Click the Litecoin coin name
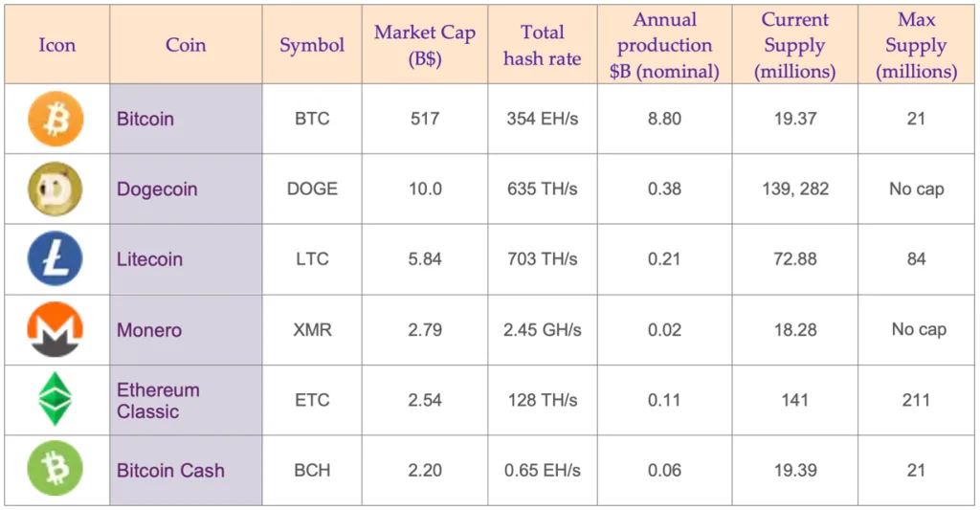The height and width of the screenshot is (510, 980). tap(149, 259)
